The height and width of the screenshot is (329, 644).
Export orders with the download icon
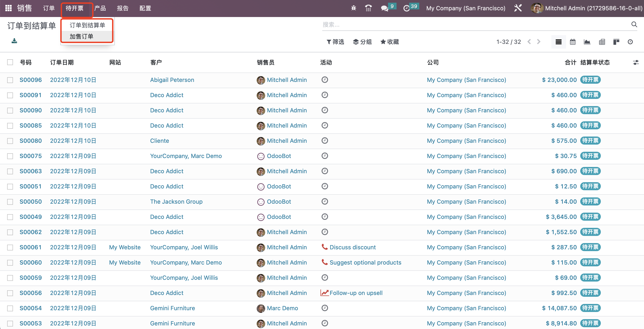[14, 41]
